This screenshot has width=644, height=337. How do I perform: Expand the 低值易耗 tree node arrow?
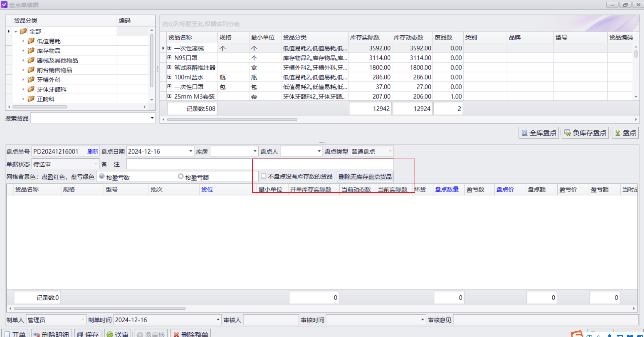tap(23, 41)
